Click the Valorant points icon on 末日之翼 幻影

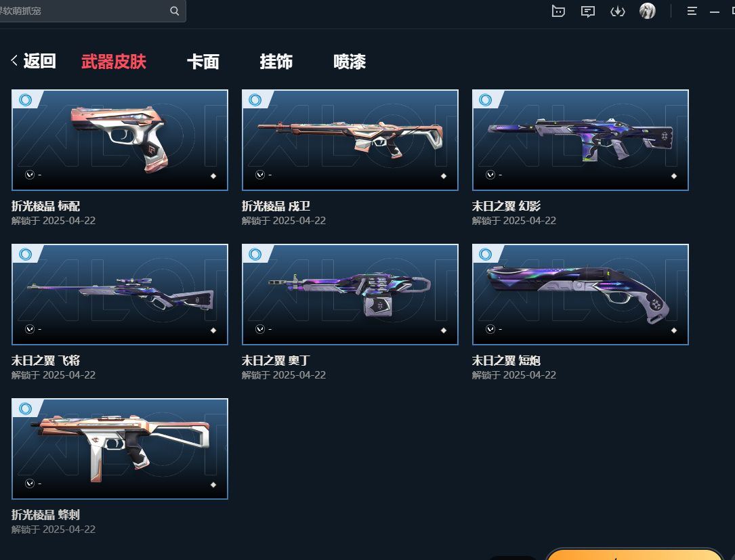pos(490,175)
